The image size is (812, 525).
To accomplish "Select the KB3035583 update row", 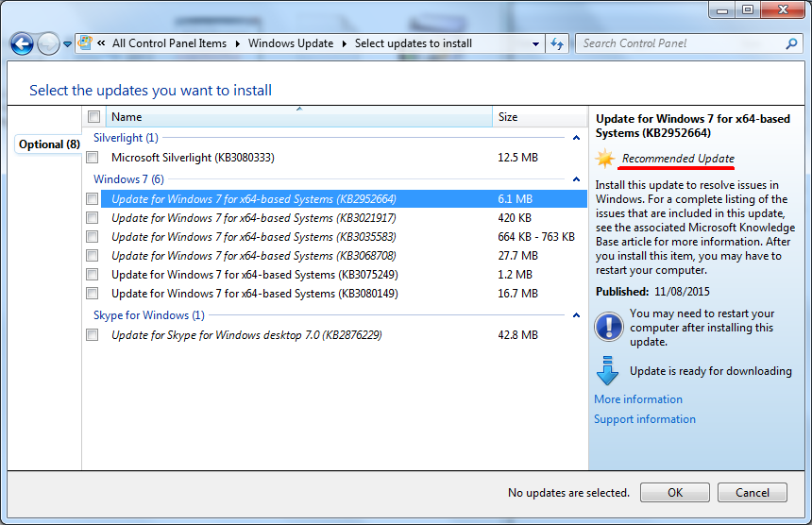I will [x=344, y=237].
